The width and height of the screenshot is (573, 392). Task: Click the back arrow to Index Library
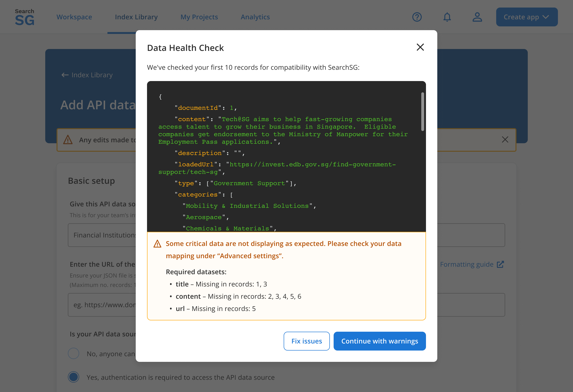point(65,75)
